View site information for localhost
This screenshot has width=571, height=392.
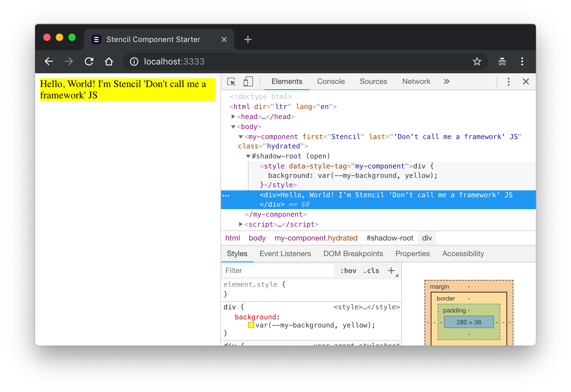click(134, 61)
